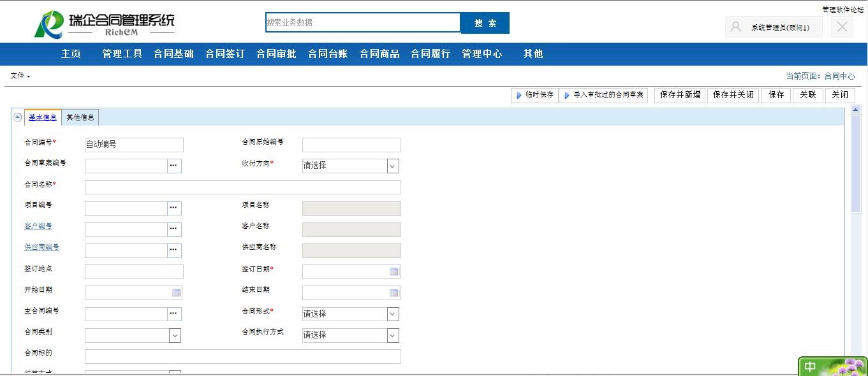
Task: Open the 合同签订 menu
Action: coord(225,54)
